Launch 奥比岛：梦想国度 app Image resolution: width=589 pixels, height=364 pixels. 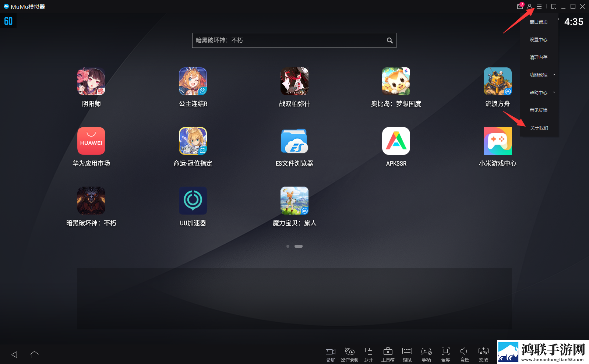[x=396, y=81]
